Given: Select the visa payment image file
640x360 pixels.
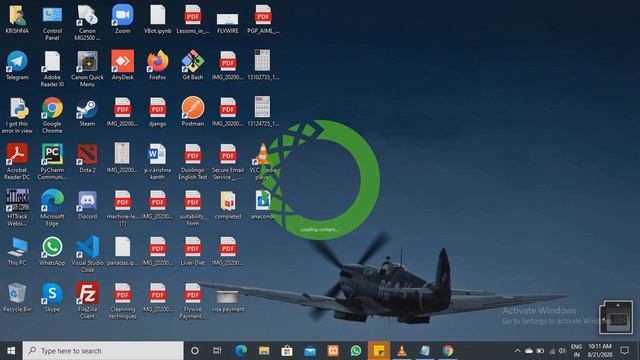Looking at the screenshot, I should click(x=228, y=301).
